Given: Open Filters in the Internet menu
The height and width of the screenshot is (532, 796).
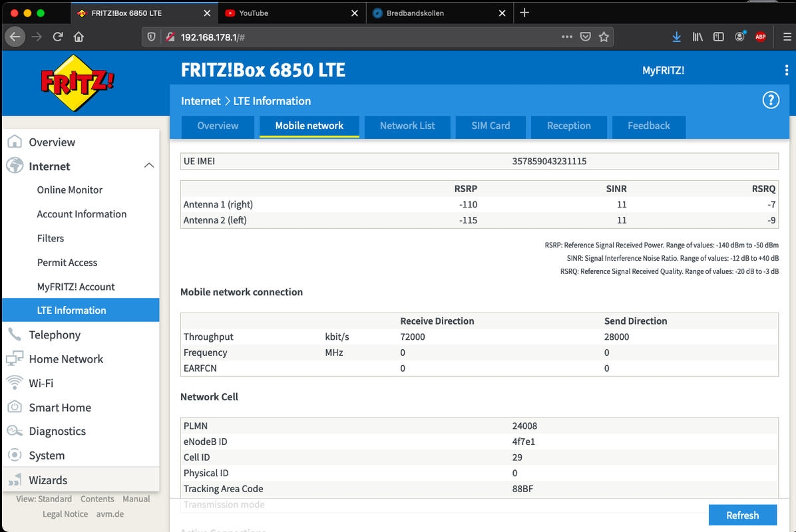Looking at the screenshot, I should pos(51,238).
